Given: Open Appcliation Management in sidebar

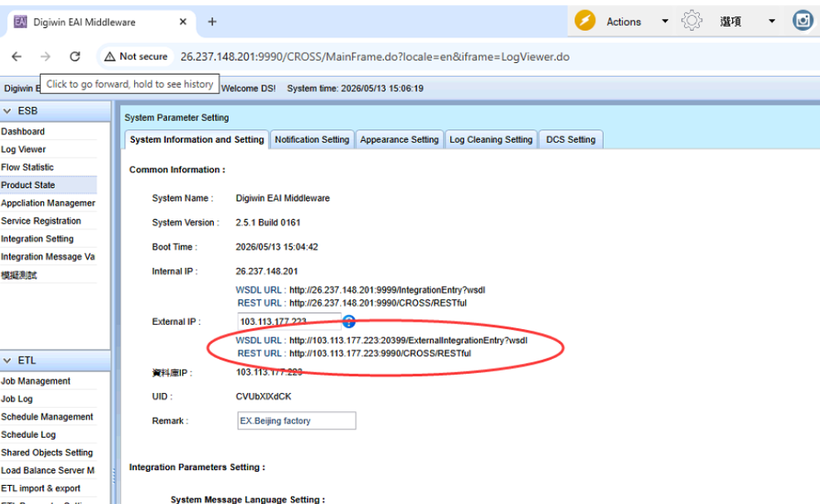Looking at the screenshot, I should coord(48,203).
